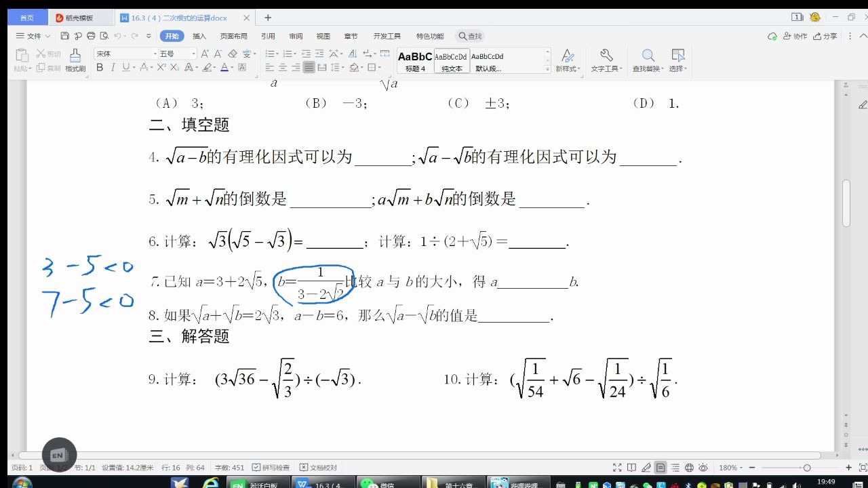The height and width of the screenshot is (488, 868).
Task: Decrease paragraph indent
Action: point(306,54)
